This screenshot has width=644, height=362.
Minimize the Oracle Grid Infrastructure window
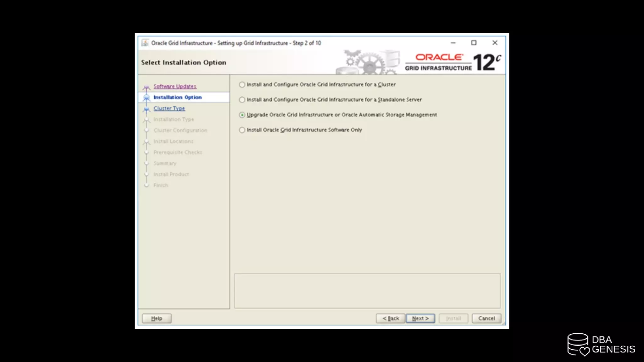click(x=453, y=43)
